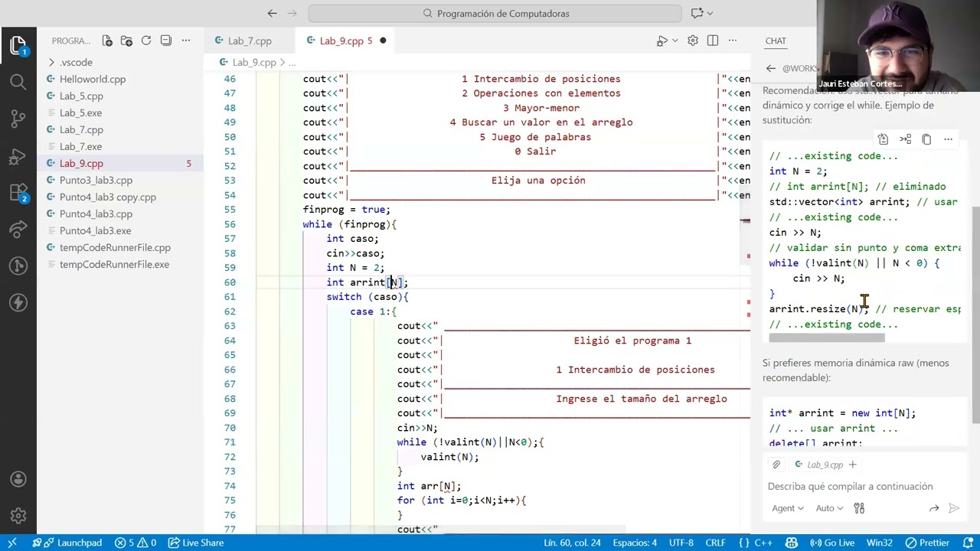Go to line via 'Lín. 60, col. 24'
The height and width of the screenshot is (551, 980).
(x=572, y=543)
